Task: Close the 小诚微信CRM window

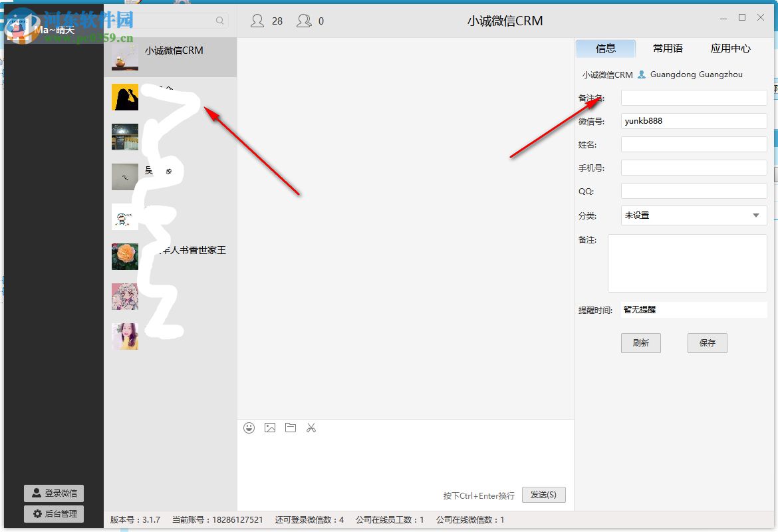Action: click(761, 17)
